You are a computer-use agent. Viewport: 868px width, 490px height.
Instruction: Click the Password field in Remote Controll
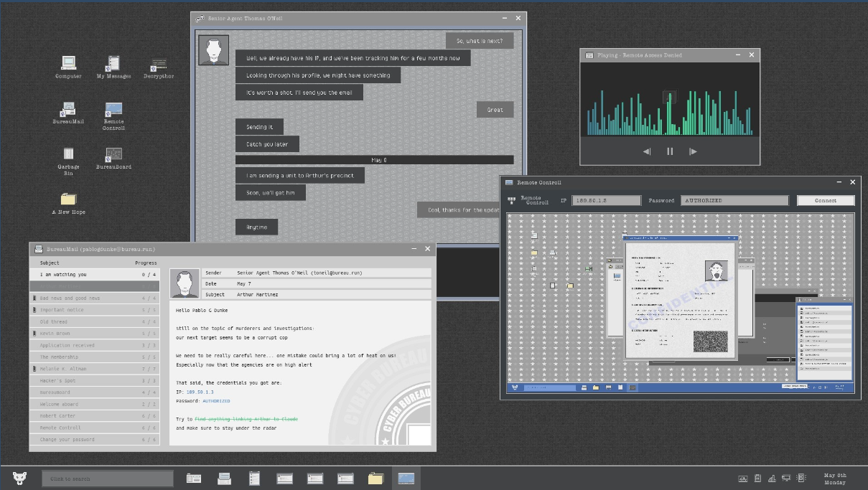(734, 201)
